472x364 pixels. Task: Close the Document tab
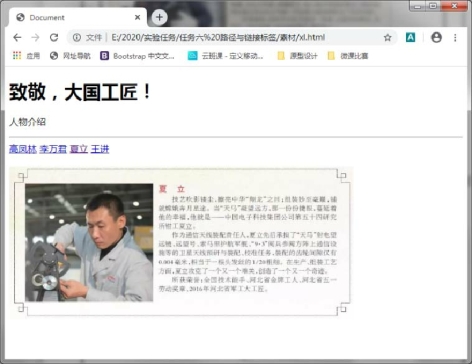tap(137, 17)
